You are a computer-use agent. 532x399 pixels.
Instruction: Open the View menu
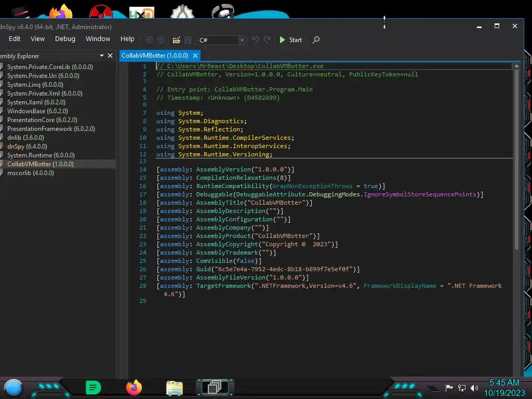[x=37, y=38]
